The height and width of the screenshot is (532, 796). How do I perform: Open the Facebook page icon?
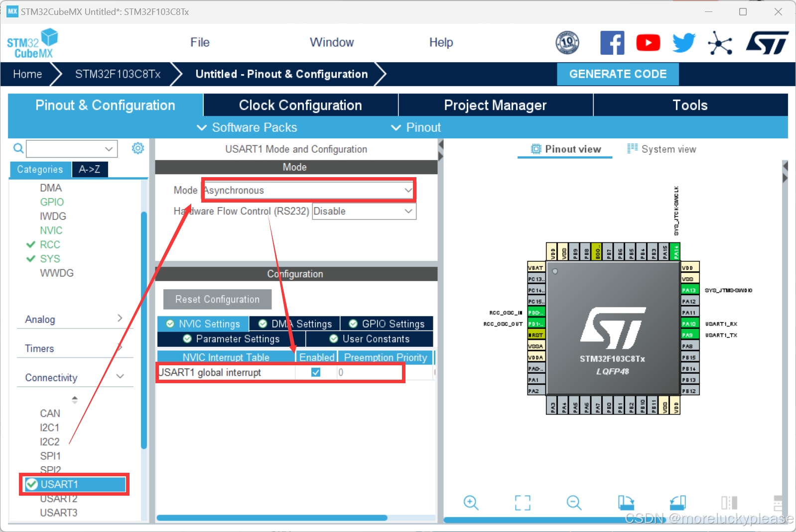(612, 43)
